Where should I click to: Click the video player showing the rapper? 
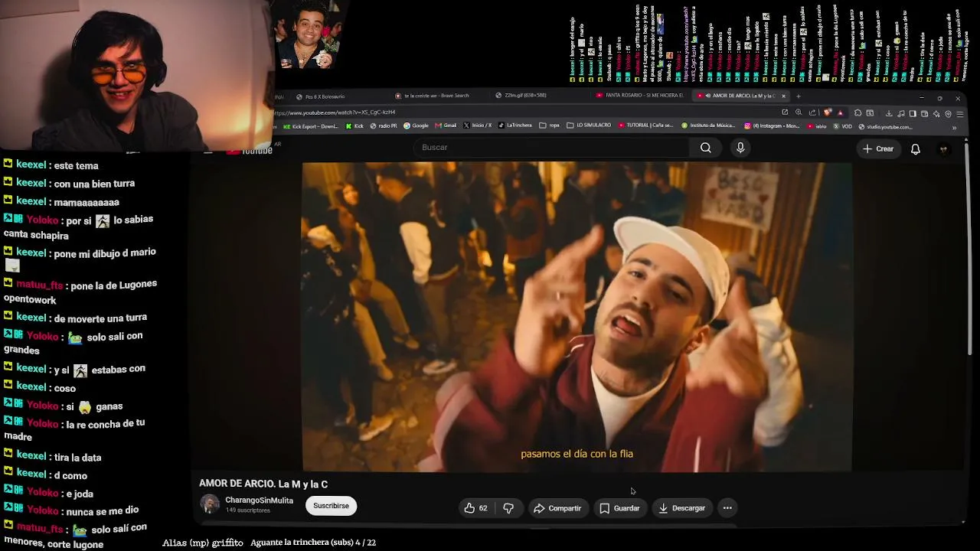[x=577, y=317]
